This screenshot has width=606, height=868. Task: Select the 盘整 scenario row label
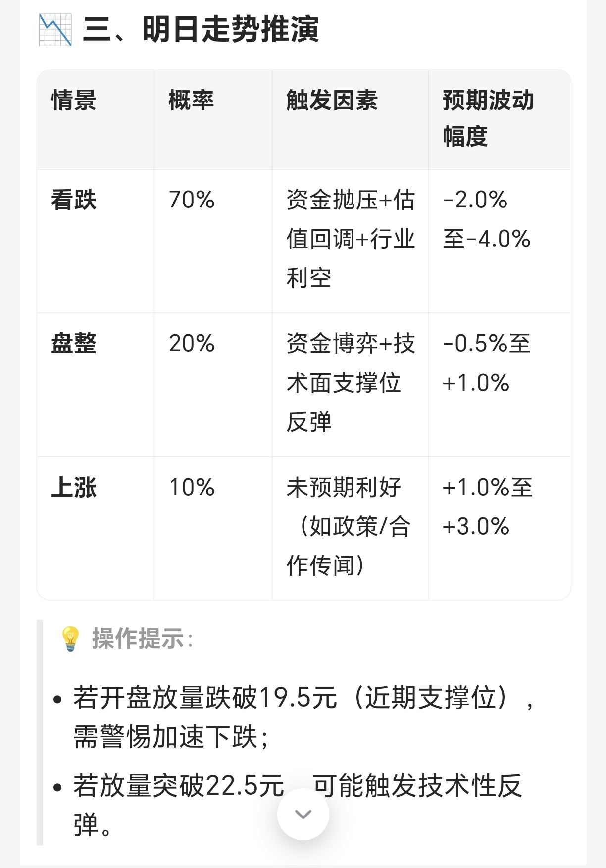(74, 344)
